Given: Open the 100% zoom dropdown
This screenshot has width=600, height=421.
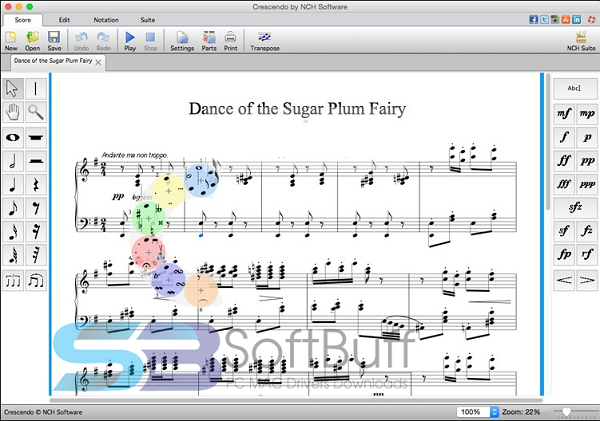Looking at the screenshot, I should [x=478, y=412].
